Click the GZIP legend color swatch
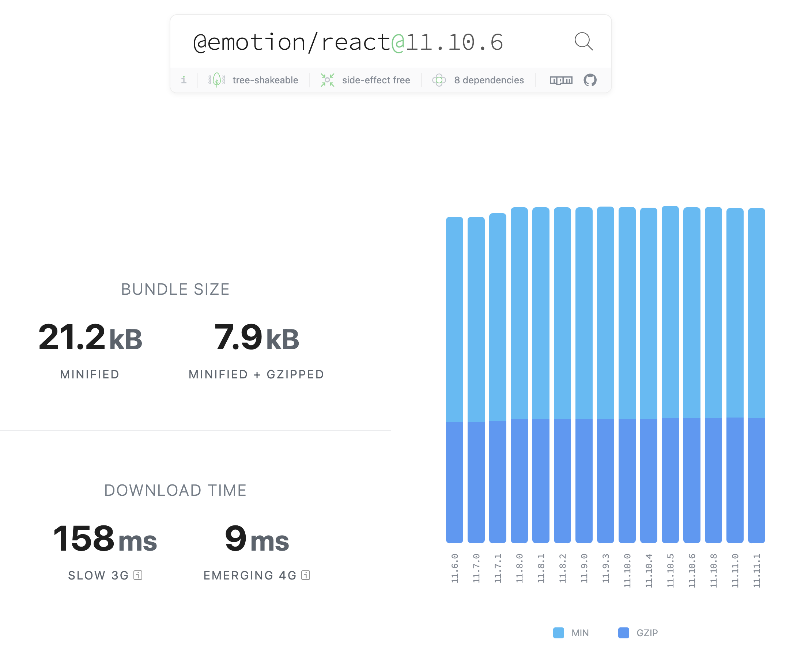This screenshot has height=672, width=797. pos(623,633)
